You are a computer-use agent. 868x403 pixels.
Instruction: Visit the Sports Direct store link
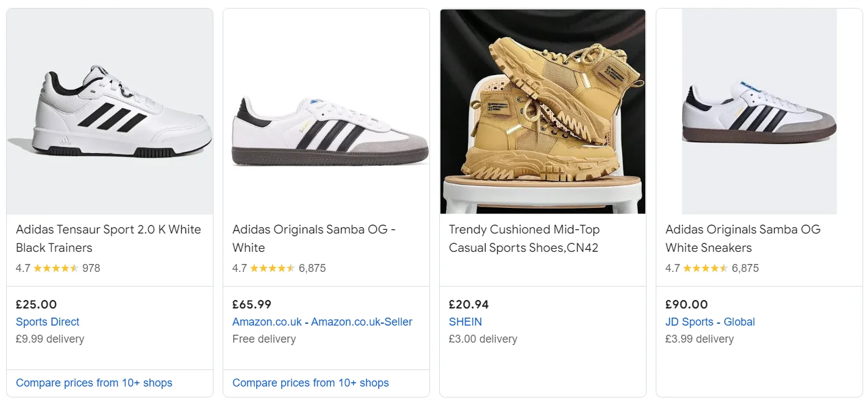48,322
